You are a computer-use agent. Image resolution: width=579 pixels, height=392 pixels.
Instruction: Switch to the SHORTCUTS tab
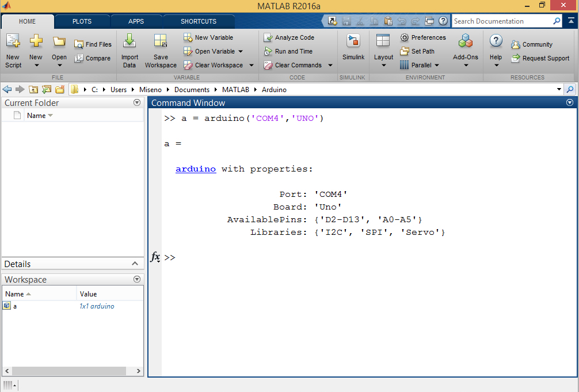[x=199, y=21]
